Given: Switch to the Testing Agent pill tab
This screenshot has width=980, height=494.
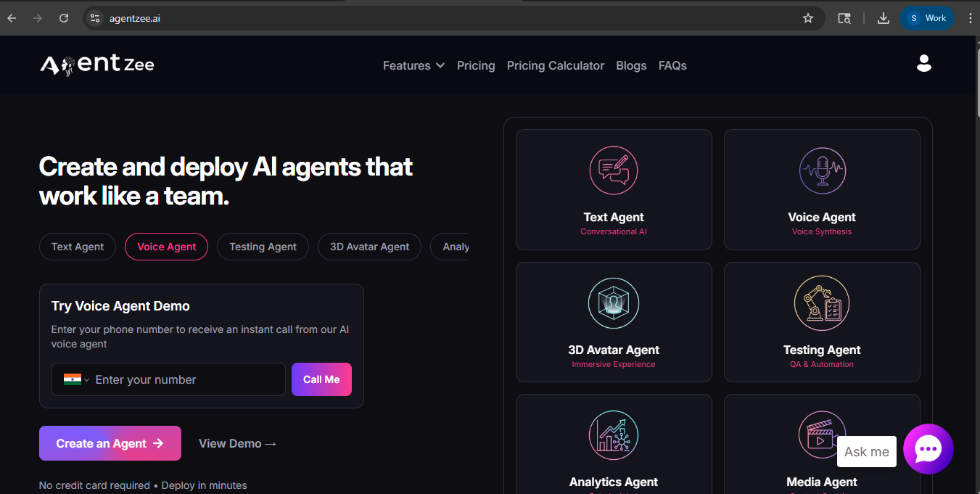Looking at the screenshot, I should click(x=263, y=247).
